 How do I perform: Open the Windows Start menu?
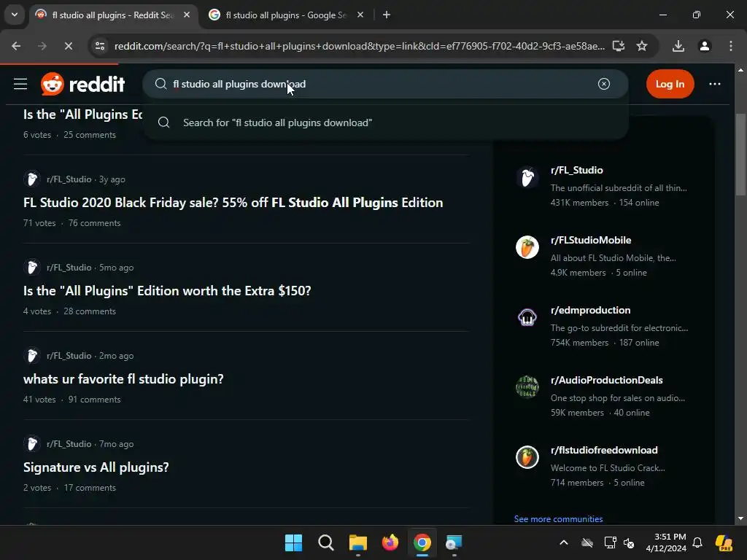pos(293,542)
